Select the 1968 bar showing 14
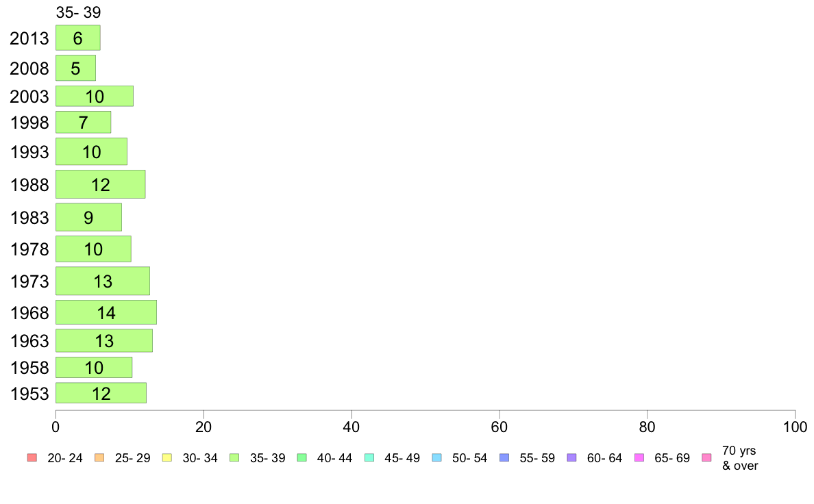This screenshot has height=504, width=814. tap(106, 312)
